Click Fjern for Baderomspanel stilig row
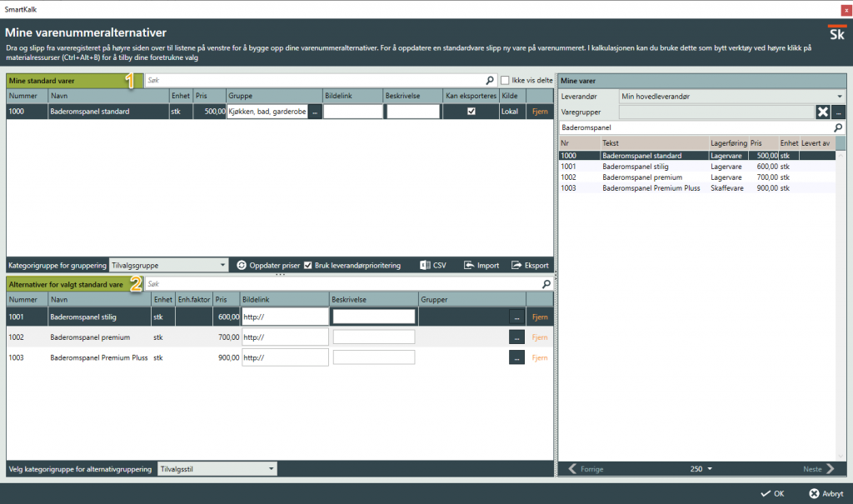Viewport: 853px width, 504px height. [x=540, y=317]
